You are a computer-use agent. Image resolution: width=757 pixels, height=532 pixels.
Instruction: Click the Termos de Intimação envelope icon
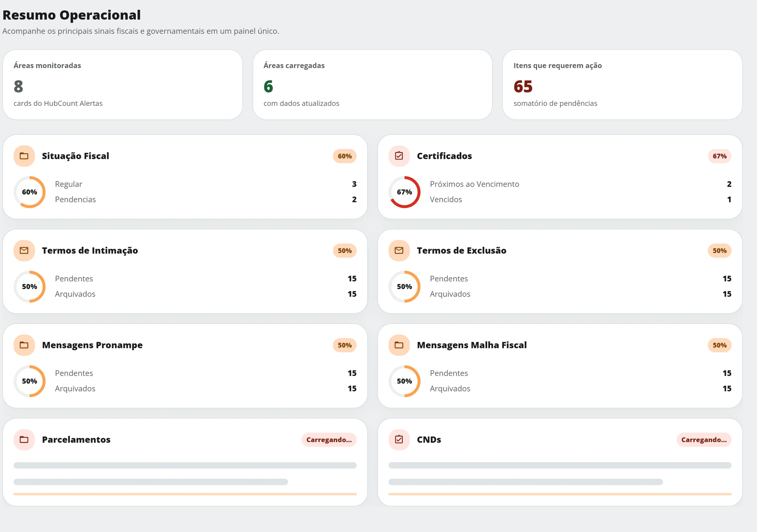(24, 250)
